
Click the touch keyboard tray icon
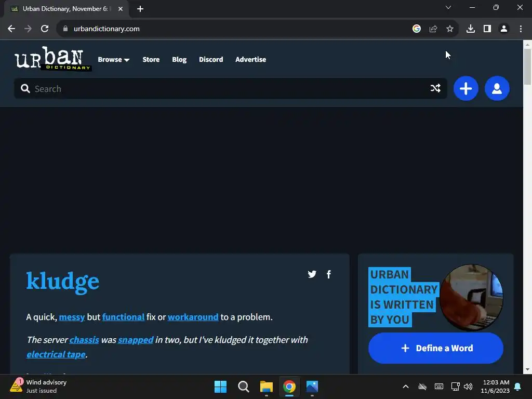pos(438,387)
